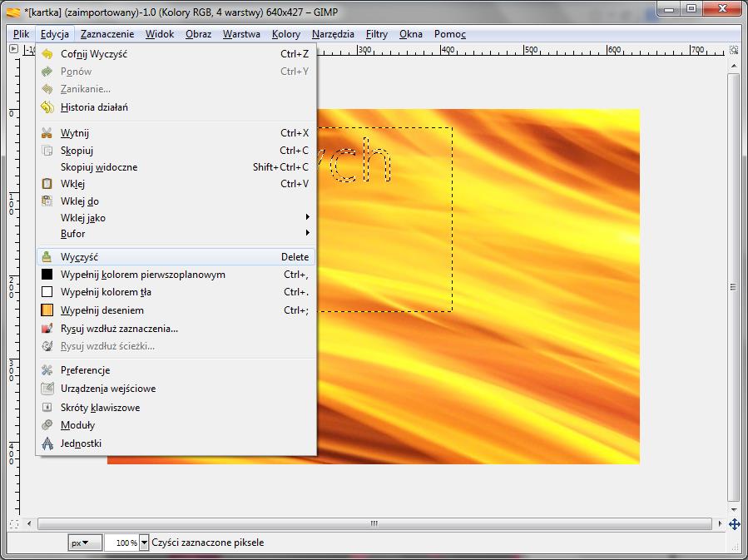Click the vertical scrollbar thumb

click(x=733, y=287)
